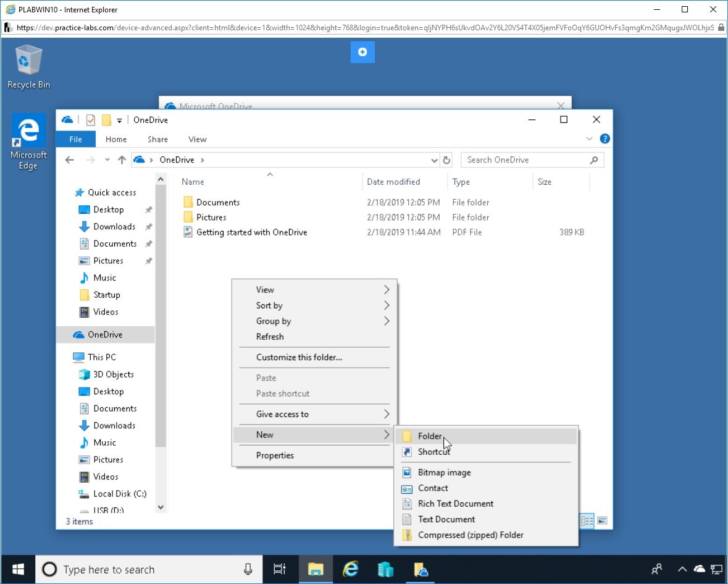The height and width of the screenshot is (584, 728).
Task: Open the Windows Start menu
Action: tap(18, 569)
